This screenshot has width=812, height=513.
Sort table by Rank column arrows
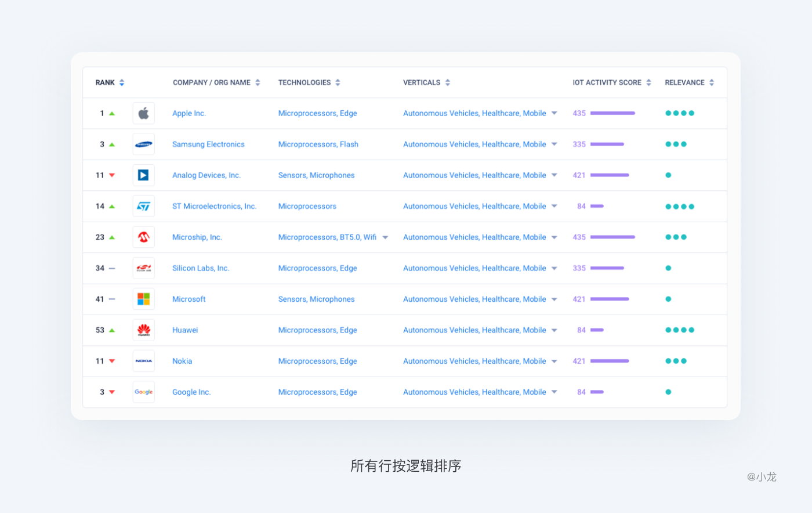click(122, 82)
